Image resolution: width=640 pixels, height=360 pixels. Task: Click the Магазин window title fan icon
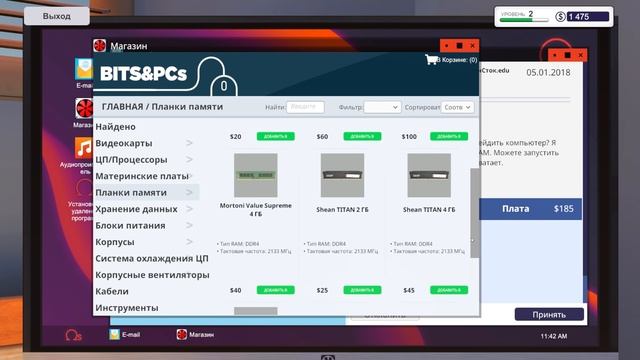pyautogui.click(x=99, y=46)
